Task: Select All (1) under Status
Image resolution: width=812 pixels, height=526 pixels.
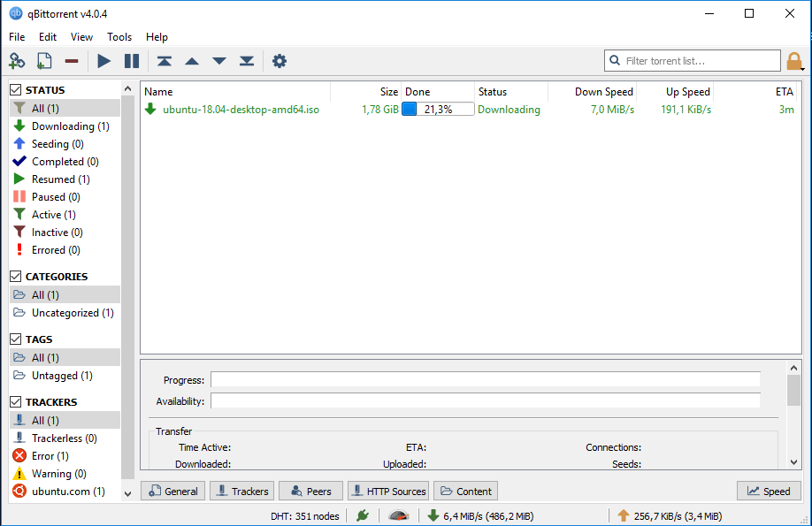Action: pos(65,108)
